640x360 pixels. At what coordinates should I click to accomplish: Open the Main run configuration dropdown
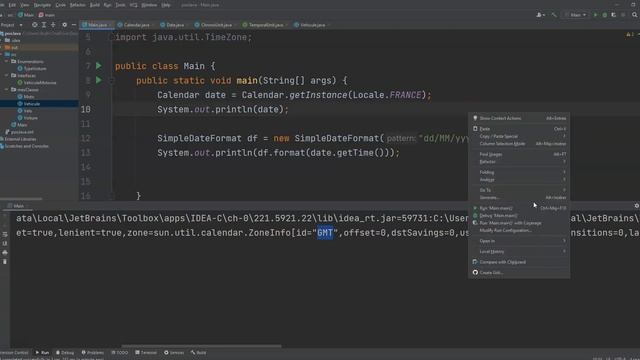pyautogui.click(x=576, y=15)
